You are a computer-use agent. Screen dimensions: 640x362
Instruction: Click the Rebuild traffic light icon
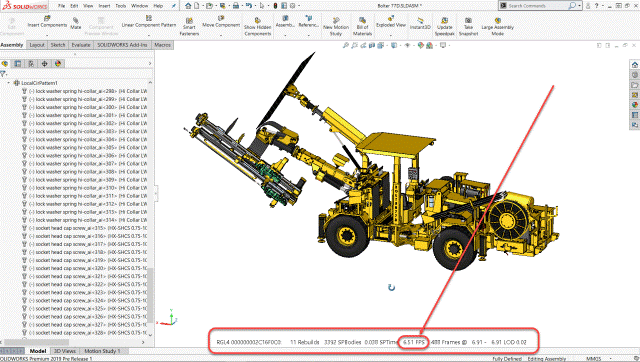tap(276, 6)
